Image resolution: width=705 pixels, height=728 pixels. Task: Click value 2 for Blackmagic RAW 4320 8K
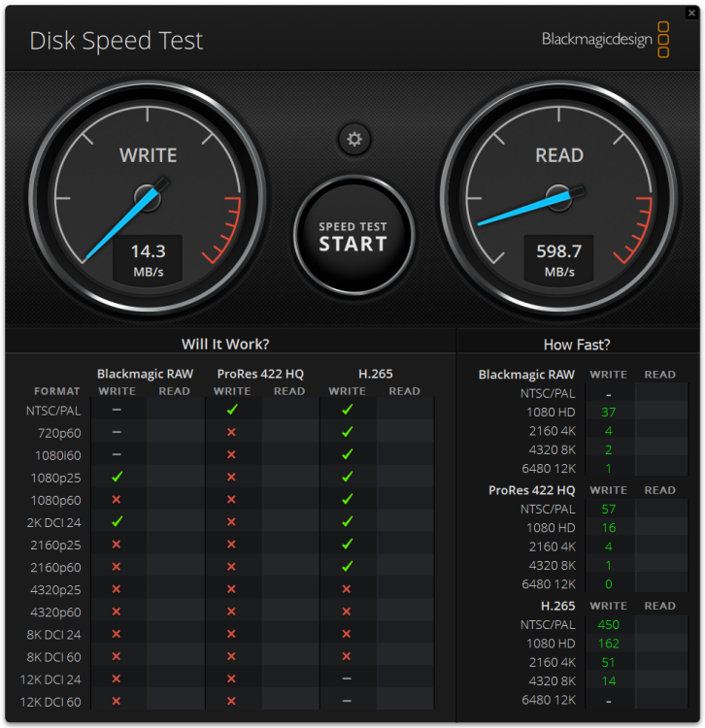pos(609,449)
